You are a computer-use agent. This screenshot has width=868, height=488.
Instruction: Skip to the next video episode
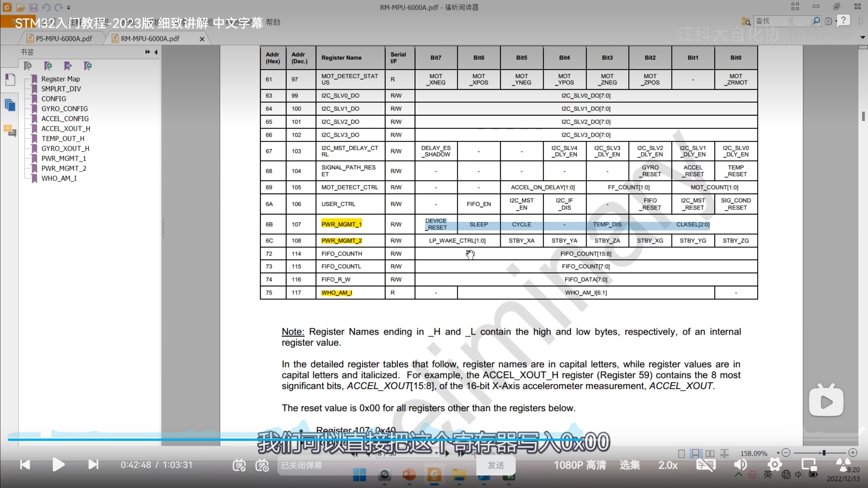(93, 465)
